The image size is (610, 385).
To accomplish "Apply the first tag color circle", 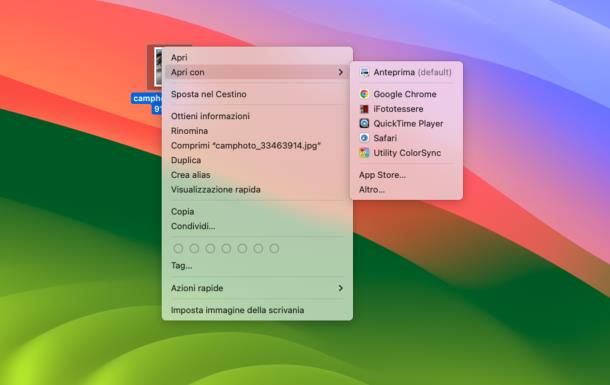I will (178, 248).
